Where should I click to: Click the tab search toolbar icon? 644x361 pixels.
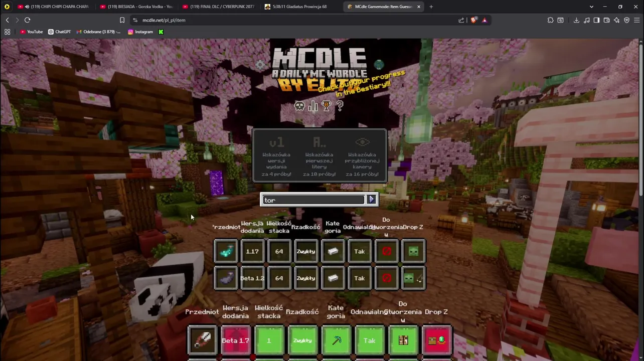click(x=561, y=20)
